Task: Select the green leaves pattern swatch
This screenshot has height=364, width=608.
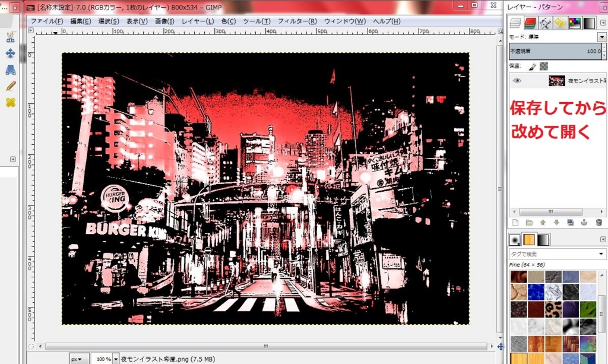Action: pyautogui.click(x=588, y=310)
